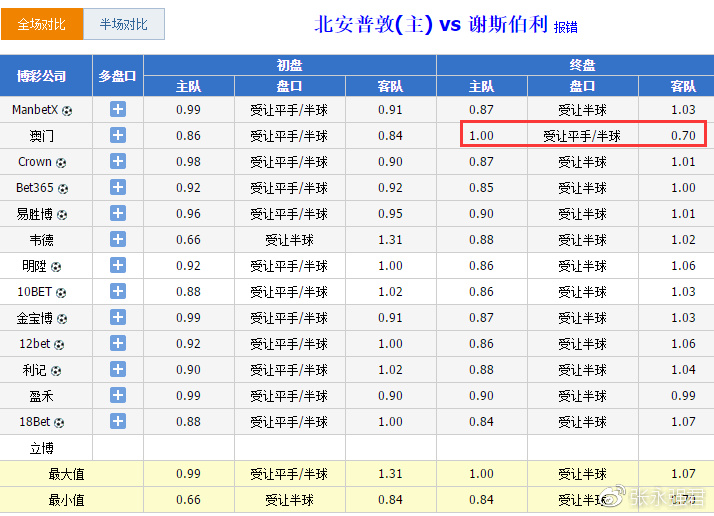The height and width of the screenshot is (516, 714).
Task: Click soccer ball icon next to ManbetX
Action: coord(68,110)
